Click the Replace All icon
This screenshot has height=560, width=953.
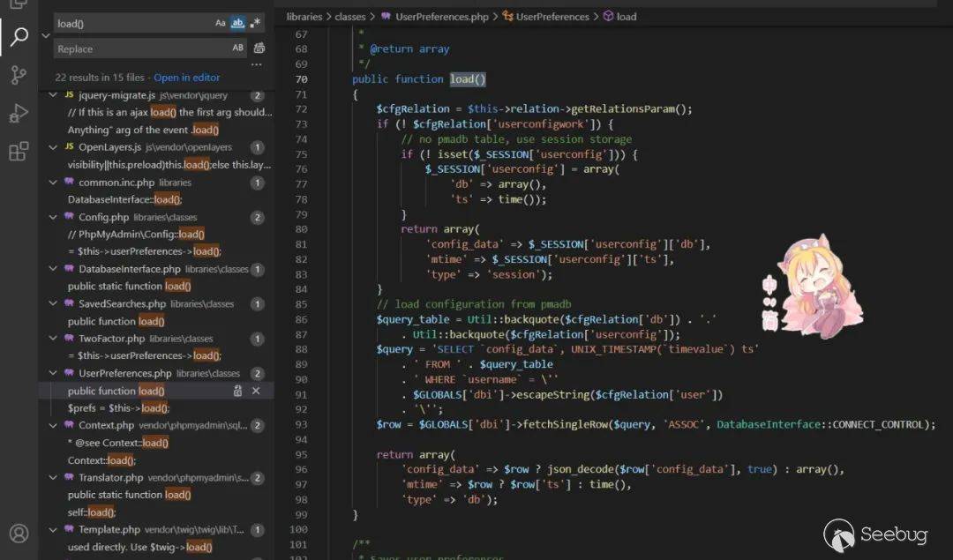[x=259, y=49]
